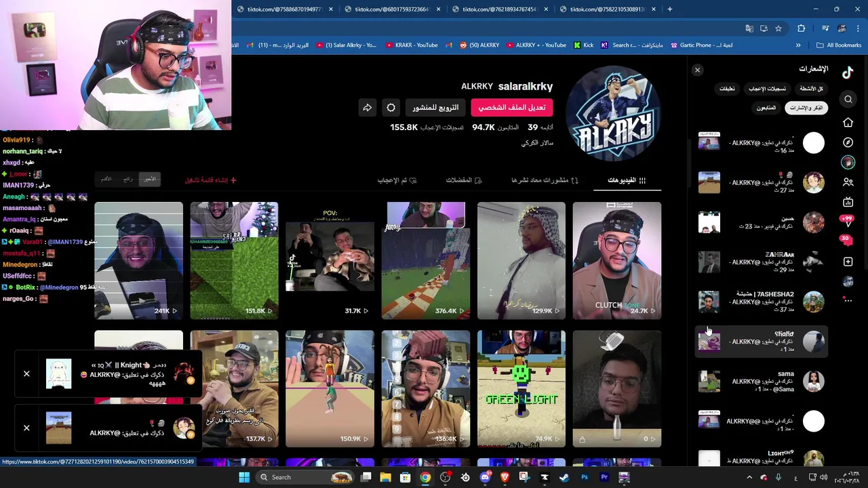868x488 pixels.
Task: Select the comments notification filter chip
Action: (x=727, y=89)
